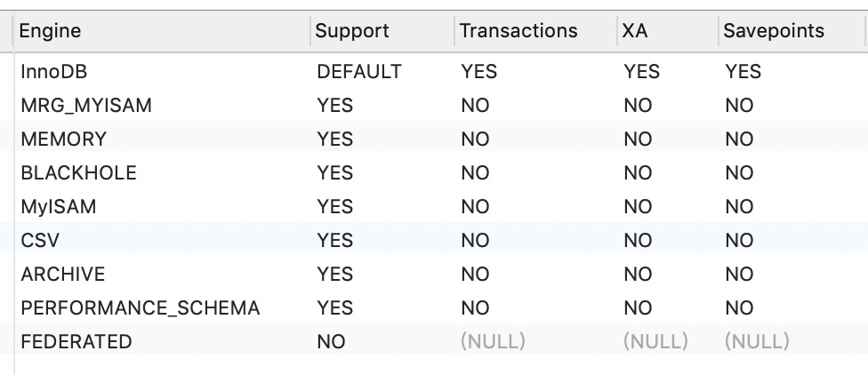Screen dimensions: 868x375
Task: Click the MEMORY engine cell
Action: tap(63, 140)
